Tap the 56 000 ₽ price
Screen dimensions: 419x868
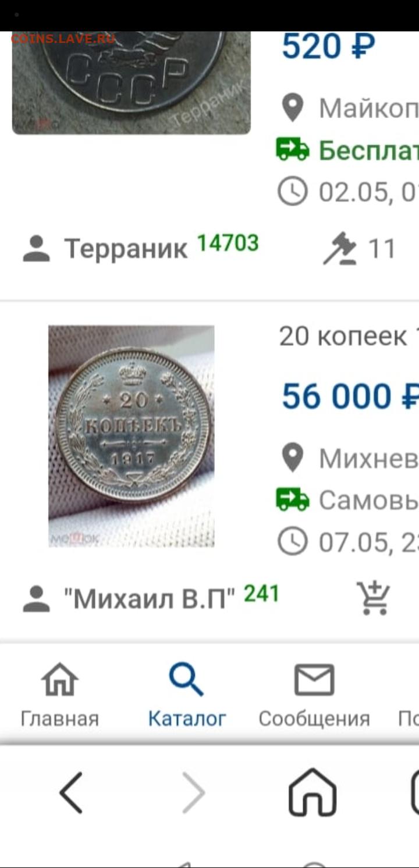pos(350,397)
